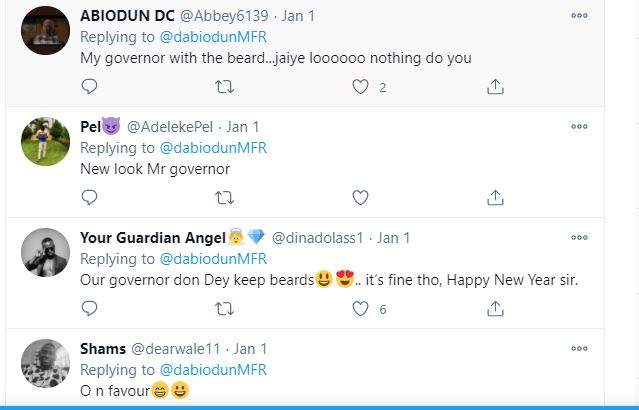The height and width of the screenshot is (410, 639).
Task: Reply to ABIODUN DC's tweet
Action: (x=89, y=87)
